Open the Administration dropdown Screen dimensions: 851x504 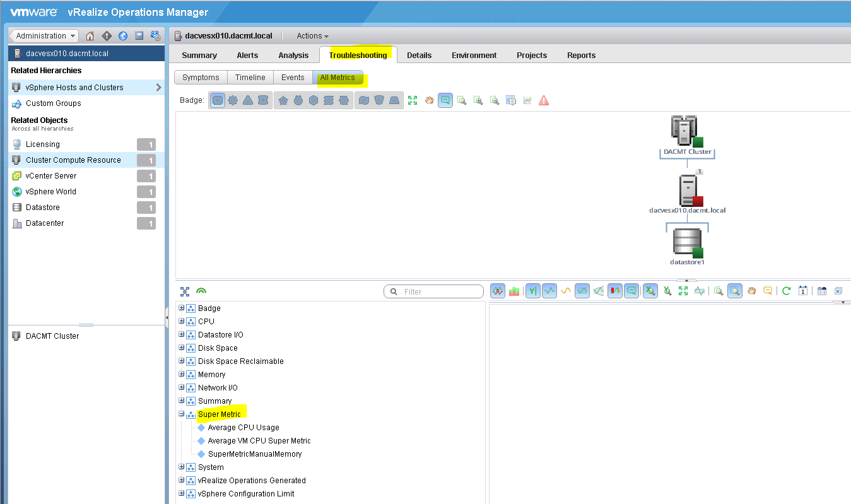coord(45,36)
